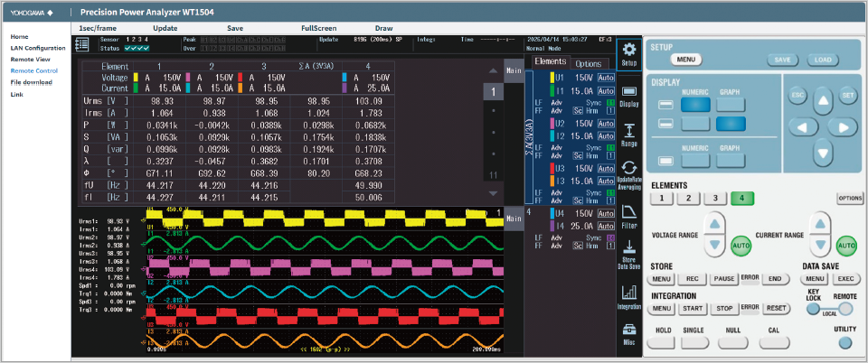
Task: Open I1 Auto range selector
Action: pyautogui.click(x=606, y=90)
